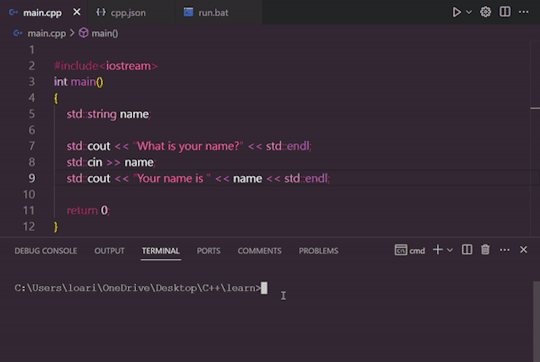Screen dimensions: 540x362
Task: Open the run.bat tab
Action: coord(213,13)
